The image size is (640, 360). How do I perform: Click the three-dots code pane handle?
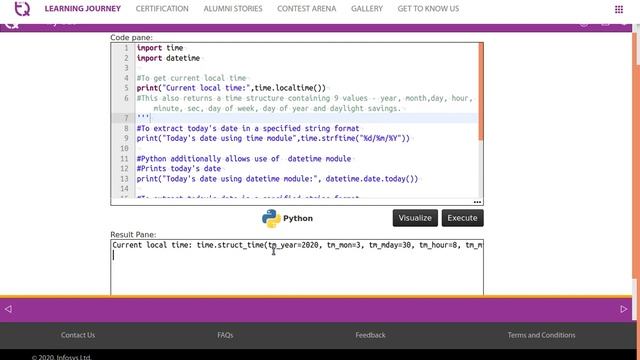[477, 202]
